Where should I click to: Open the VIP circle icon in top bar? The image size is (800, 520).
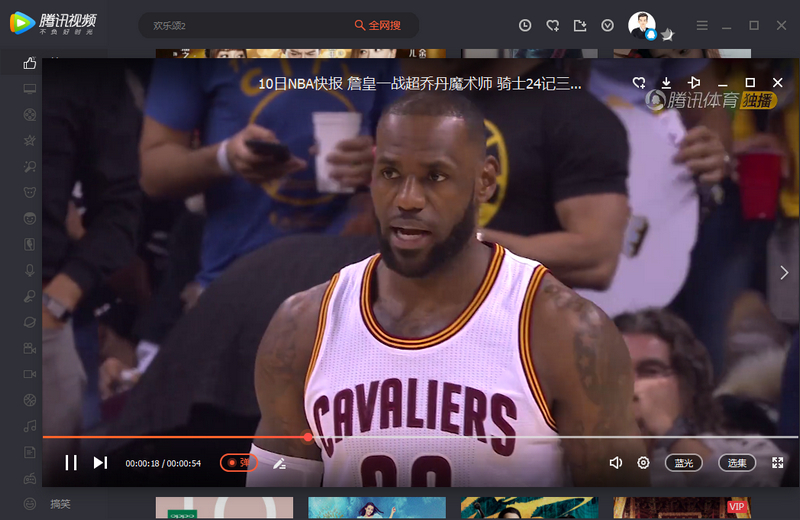tap(607, 25)
